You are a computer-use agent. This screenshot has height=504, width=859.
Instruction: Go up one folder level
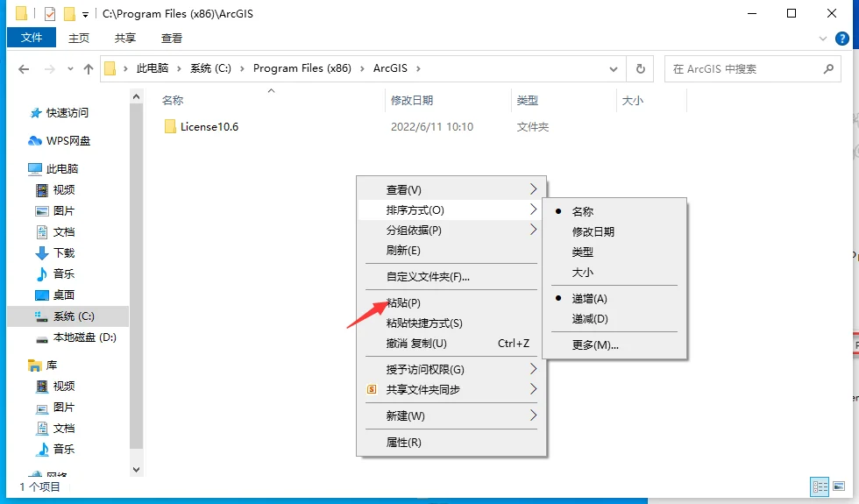(89, 69)
